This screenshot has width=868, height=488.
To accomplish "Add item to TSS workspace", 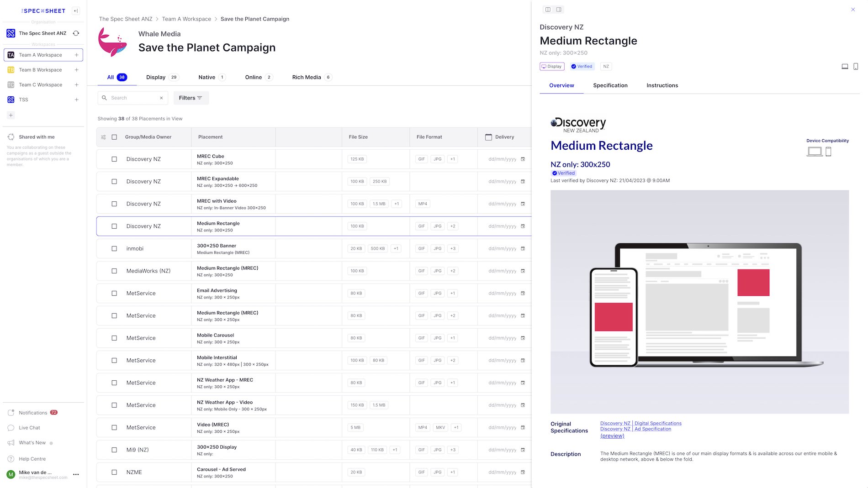I will point(76,100).
